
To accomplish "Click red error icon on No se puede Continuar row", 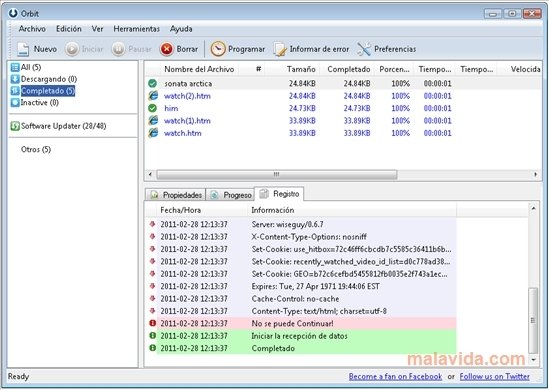I will tap(153, 323).
